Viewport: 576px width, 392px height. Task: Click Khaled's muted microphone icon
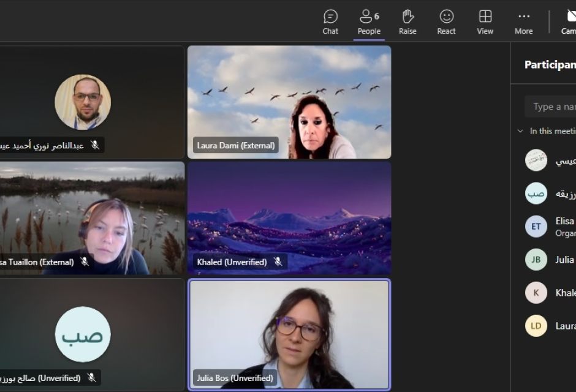point(278,262)
